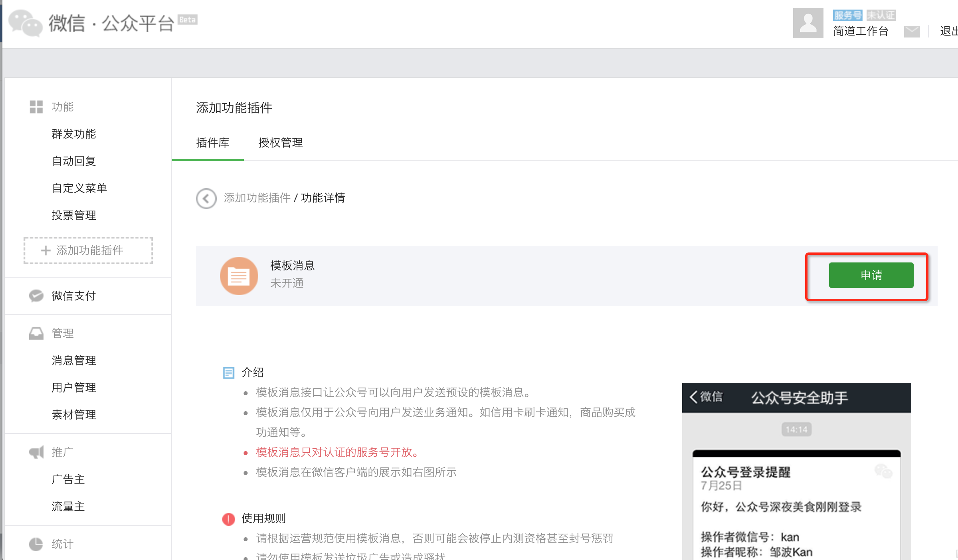Select the 插件库 tab
958x560 pixels.
pyautogui.click(x=212, y=143)
